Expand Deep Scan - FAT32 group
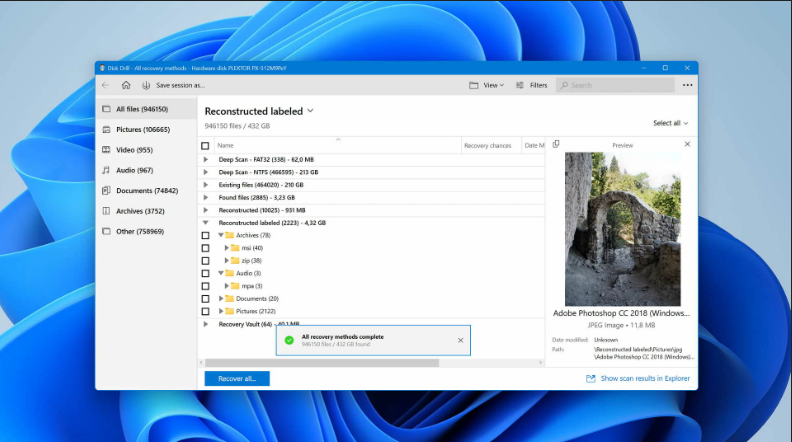The height and width of the screenshot is (442, 792). coord(206,160)
